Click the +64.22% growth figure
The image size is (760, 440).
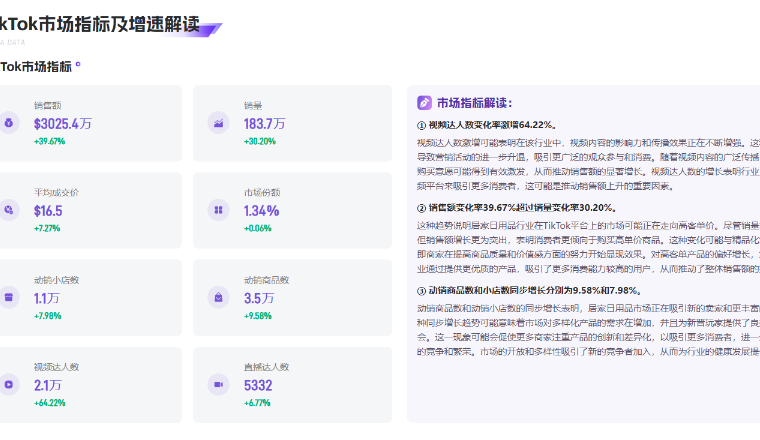[x=49, y=403]
